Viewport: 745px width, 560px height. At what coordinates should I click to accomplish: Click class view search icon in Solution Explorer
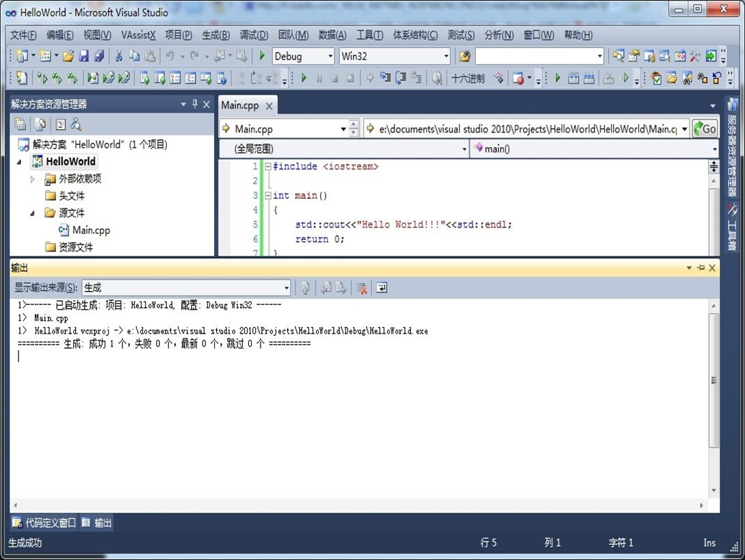click(76, 124)
